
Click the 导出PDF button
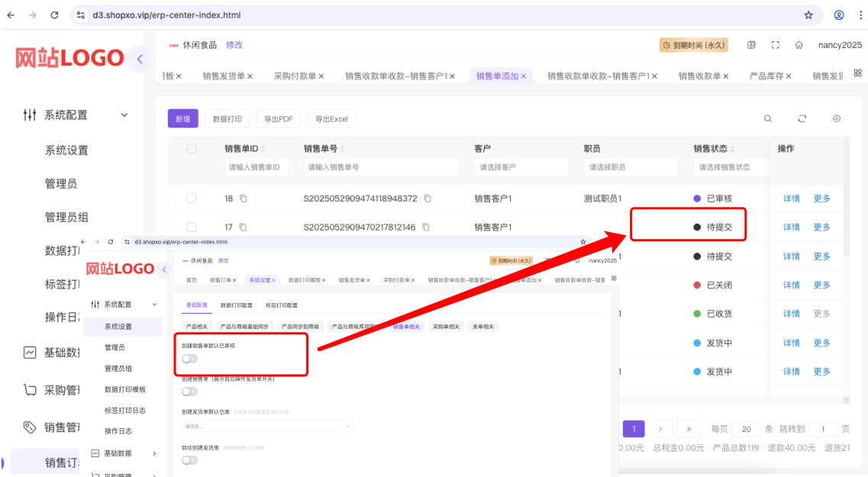pyautogui.click(x=278, y=119)
